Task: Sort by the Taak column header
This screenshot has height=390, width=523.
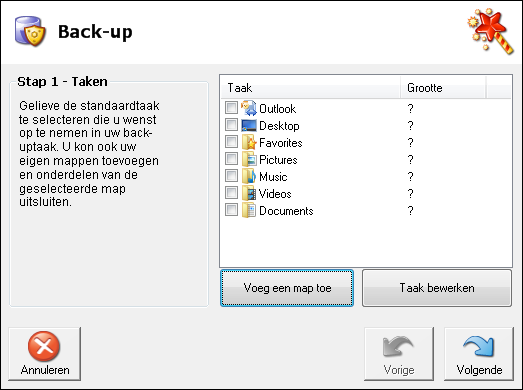Action: click(x=311, y=88)
